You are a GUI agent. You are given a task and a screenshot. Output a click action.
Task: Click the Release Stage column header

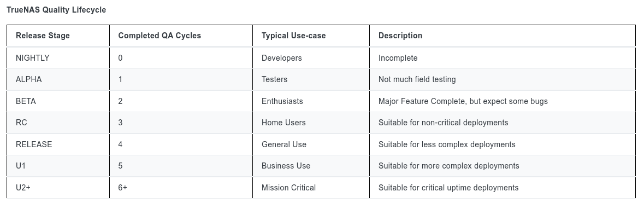pyautogui.click(x=43, y=36)
